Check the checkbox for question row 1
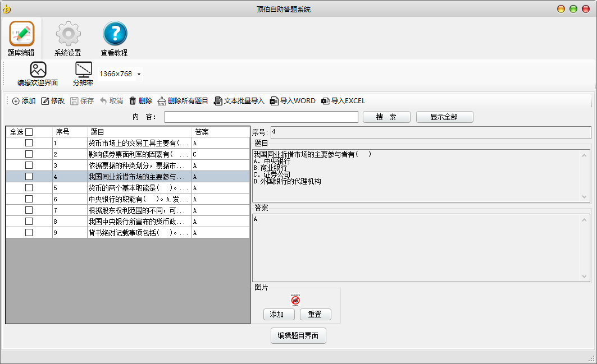This screenshot has height=364, width=597. point(29,143)
